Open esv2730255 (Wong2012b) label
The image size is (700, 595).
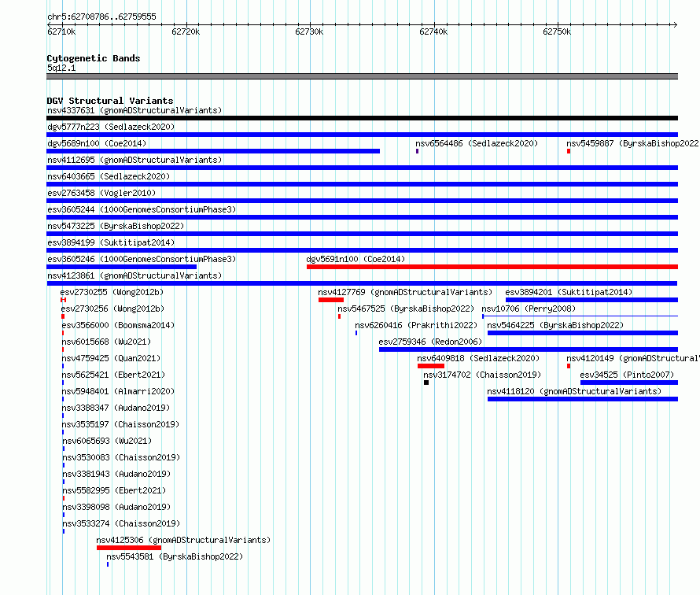click(x=112, y=292)
